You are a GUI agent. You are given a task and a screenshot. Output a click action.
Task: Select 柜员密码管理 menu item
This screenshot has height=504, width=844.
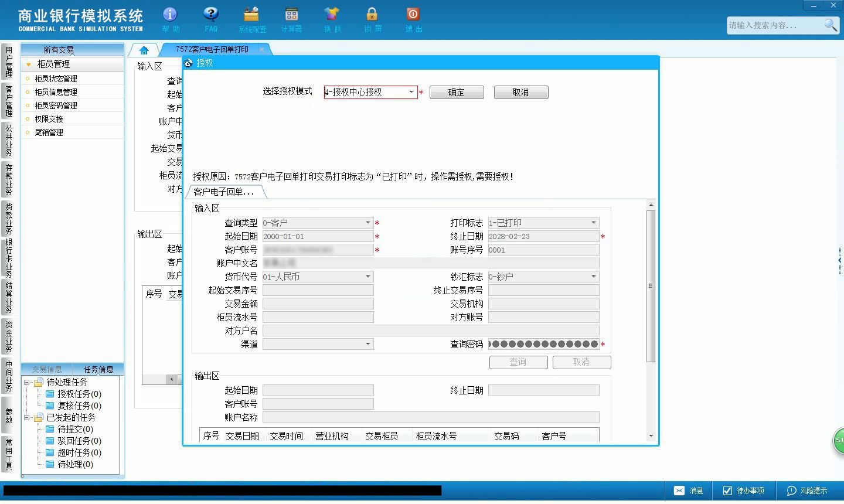(x=56, y=105)
